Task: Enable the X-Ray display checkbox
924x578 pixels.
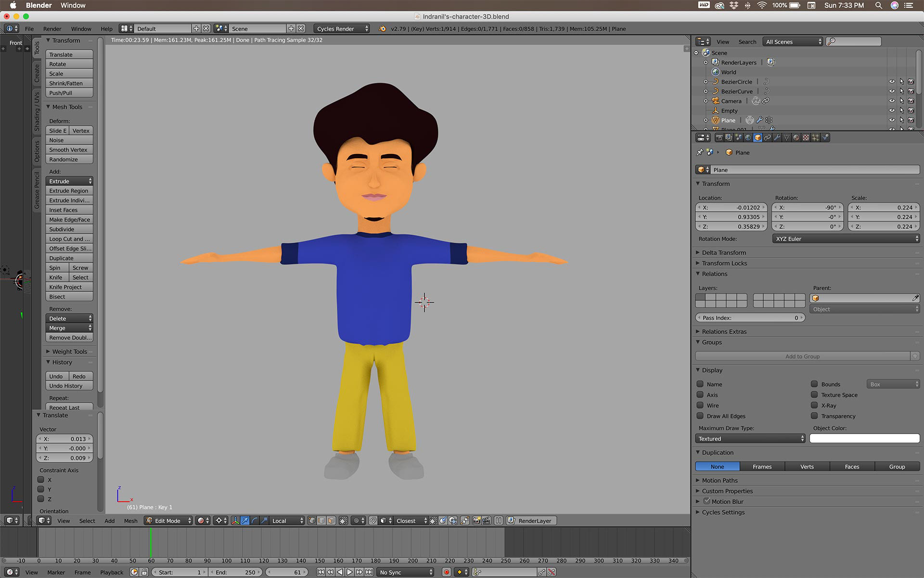Action: [814, 405]
